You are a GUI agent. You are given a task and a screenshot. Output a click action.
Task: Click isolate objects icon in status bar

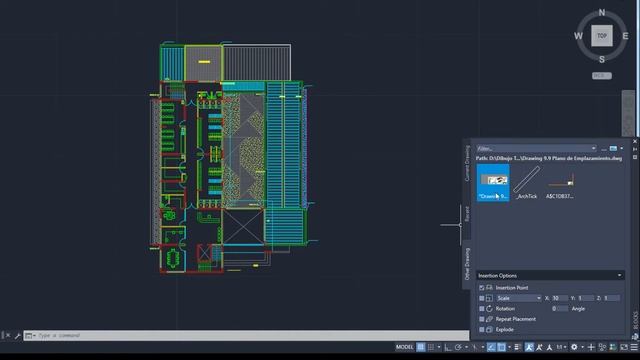602,347
